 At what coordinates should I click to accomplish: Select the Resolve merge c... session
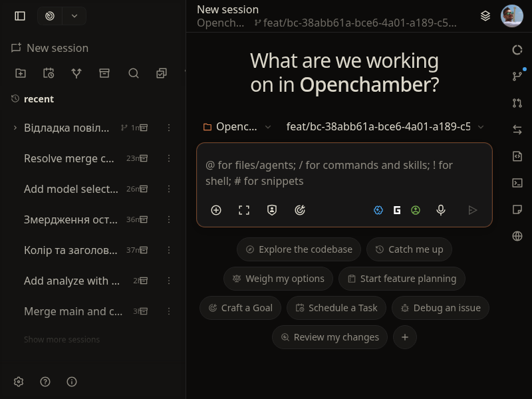click(69, 158)
